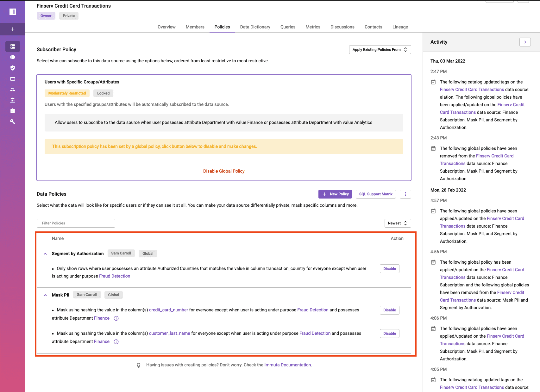Screen dimensions: 540x392
Task: Click Sam Carroll tag on Segment by Authorization
Action: [x=121, y=253]
